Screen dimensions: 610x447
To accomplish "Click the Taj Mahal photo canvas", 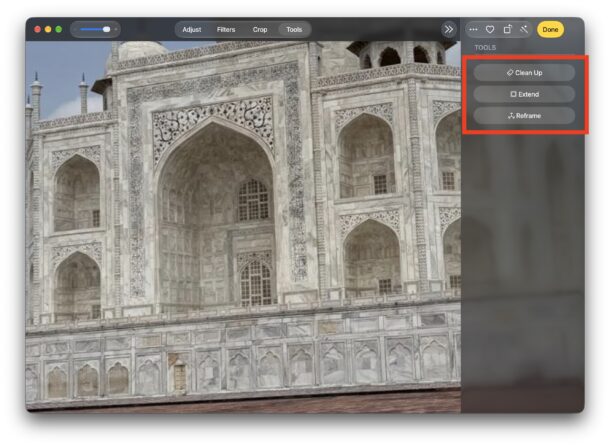I will [243, 226].
